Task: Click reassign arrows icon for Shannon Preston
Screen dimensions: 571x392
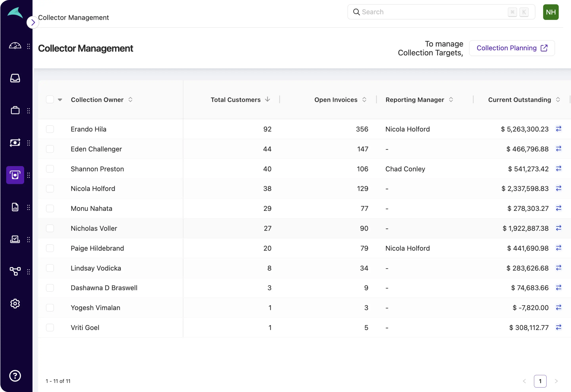Action: (x=559, y=169)
